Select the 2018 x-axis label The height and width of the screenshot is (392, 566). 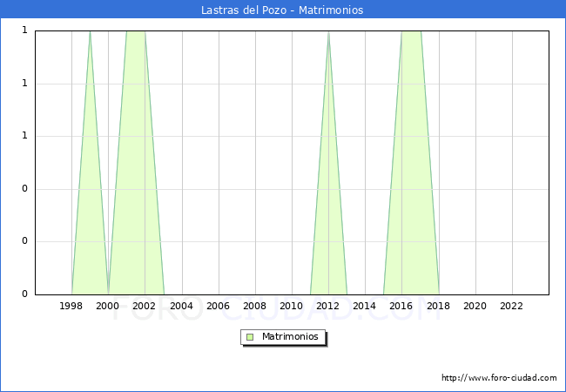(438, 306)
